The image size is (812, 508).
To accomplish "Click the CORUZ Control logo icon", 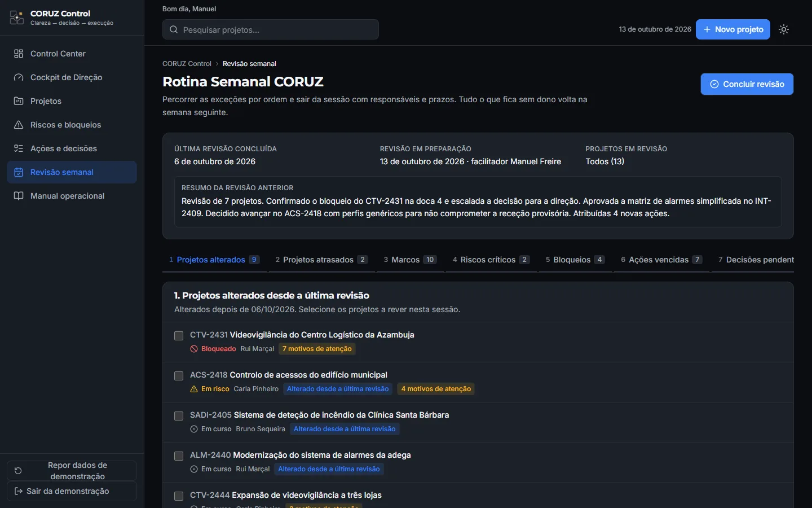I will (17, 17).
